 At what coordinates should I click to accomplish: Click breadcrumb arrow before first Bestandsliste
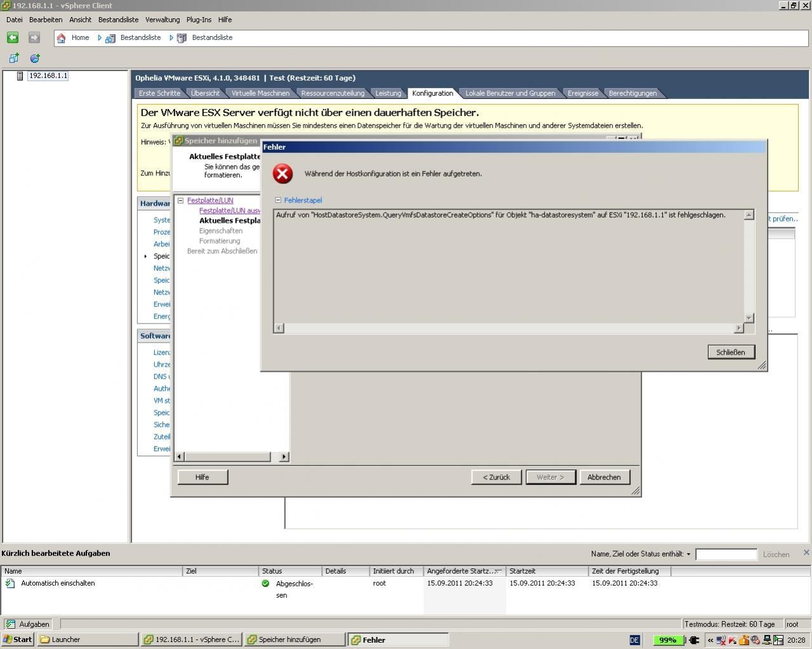100,38
